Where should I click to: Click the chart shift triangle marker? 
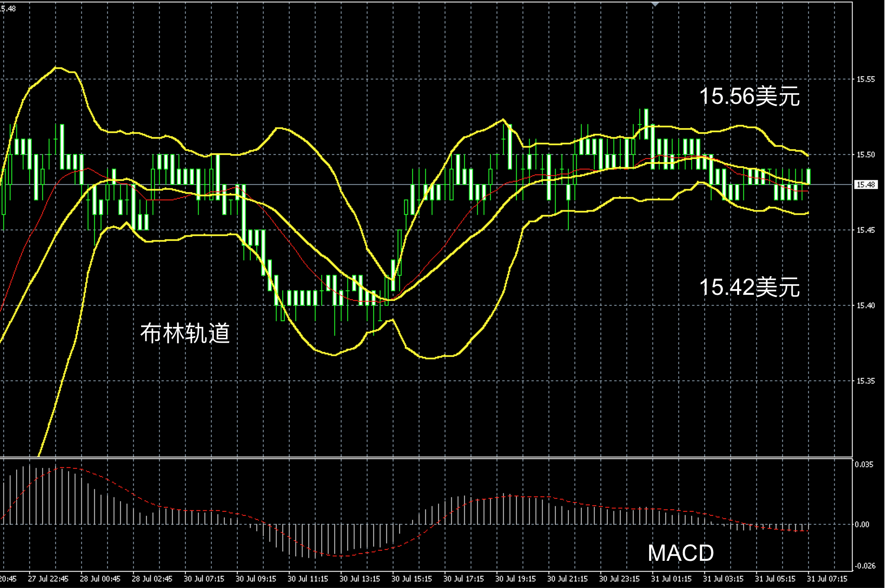655,4
